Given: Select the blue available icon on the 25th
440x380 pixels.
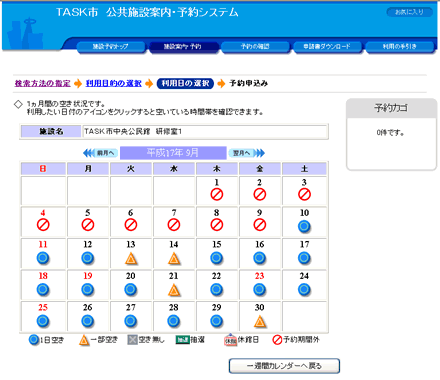Looking at the screenshot, I should pos(43,321).
